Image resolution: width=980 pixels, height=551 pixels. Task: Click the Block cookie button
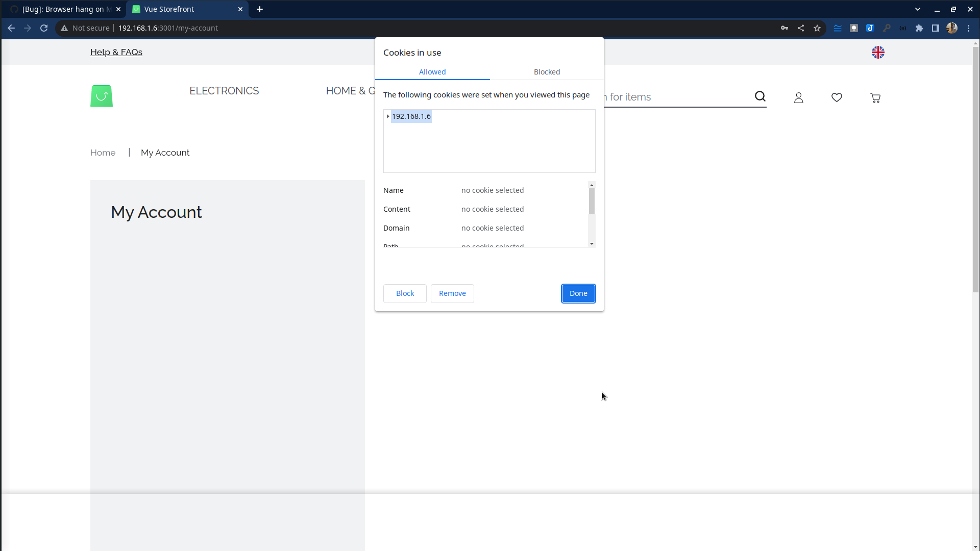click(x=404, y=293)
